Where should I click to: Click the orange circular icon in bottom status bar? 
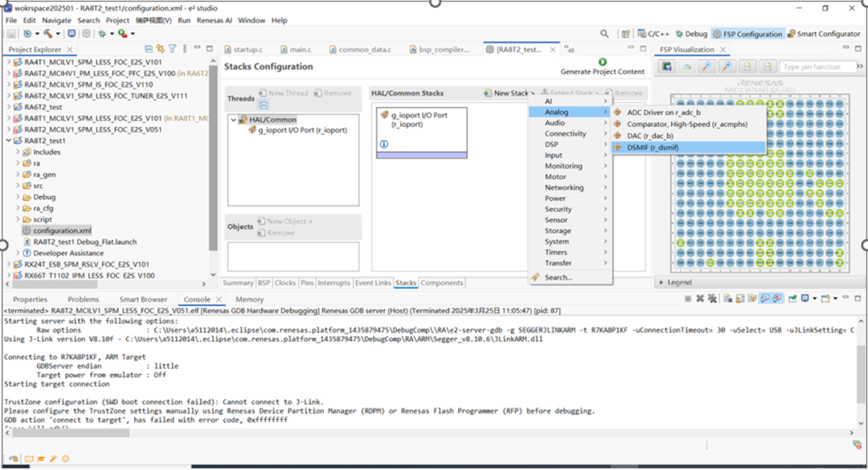click(x=65, y=459)
